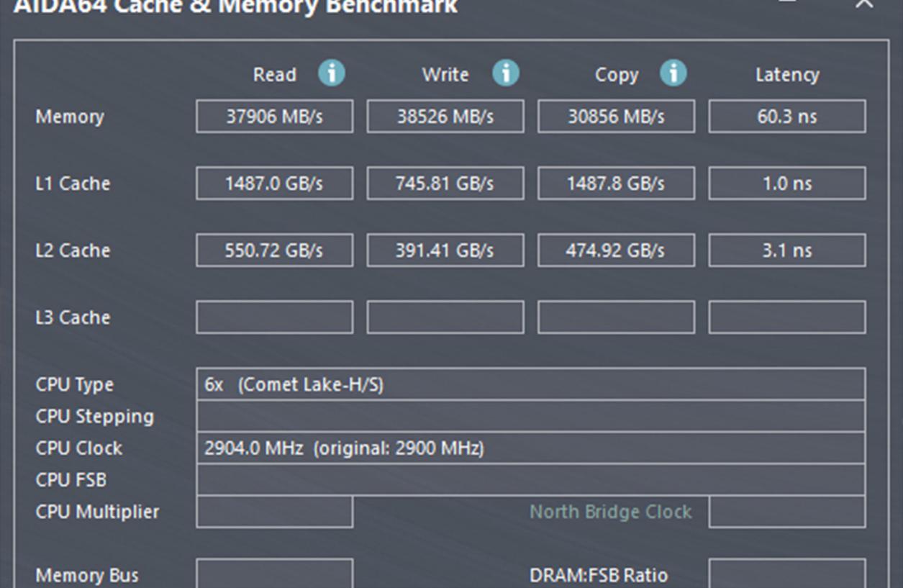Pick the L1 Cache latency value 1.0 ns
The width and height of the screenshot is (903, 588).
[787, 184]
